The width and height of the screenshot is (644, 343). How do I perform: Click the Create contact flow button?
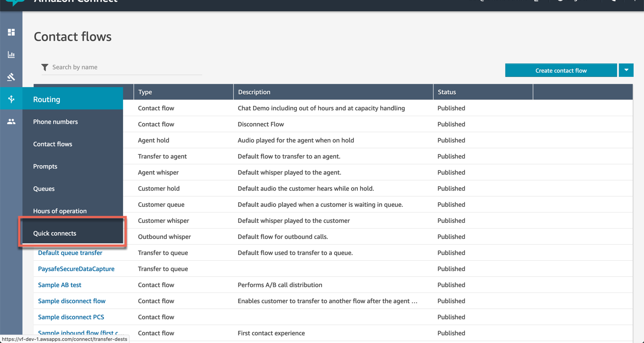point(561,70)
